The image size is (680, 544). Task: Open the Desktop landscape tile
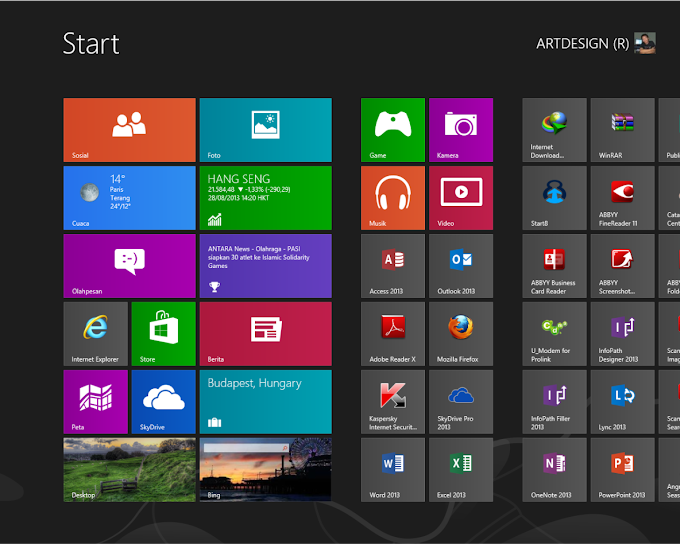pos(129,470)
